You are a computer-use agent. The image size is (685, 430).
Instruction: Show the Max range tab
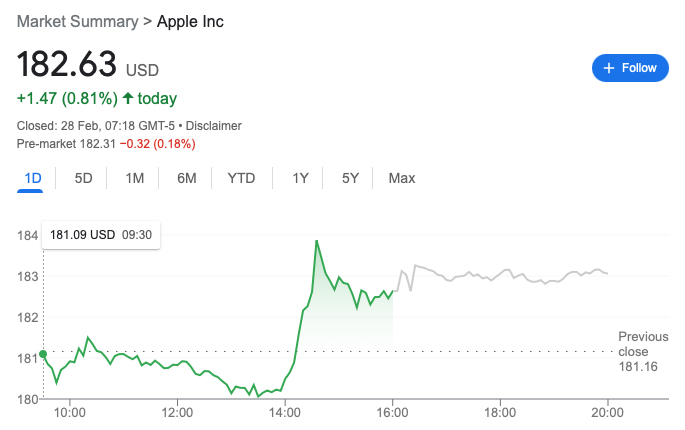pos(402,179)
